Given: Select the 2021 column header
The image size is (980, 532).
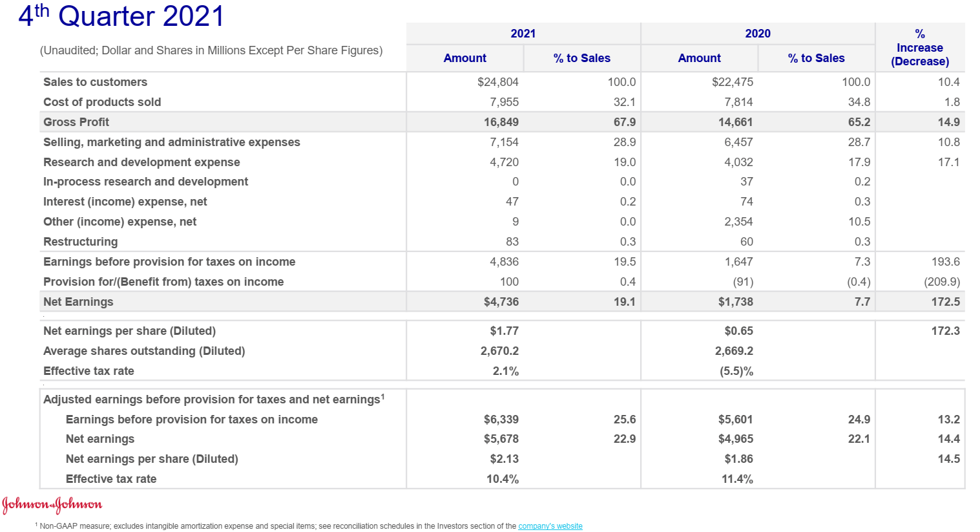Looking at the screenshot, I should point(523,33).
